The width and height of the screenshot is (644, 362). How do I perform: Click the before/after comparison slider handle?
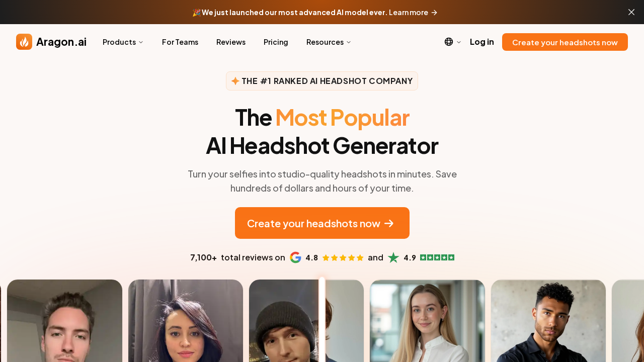coord(322,320)
